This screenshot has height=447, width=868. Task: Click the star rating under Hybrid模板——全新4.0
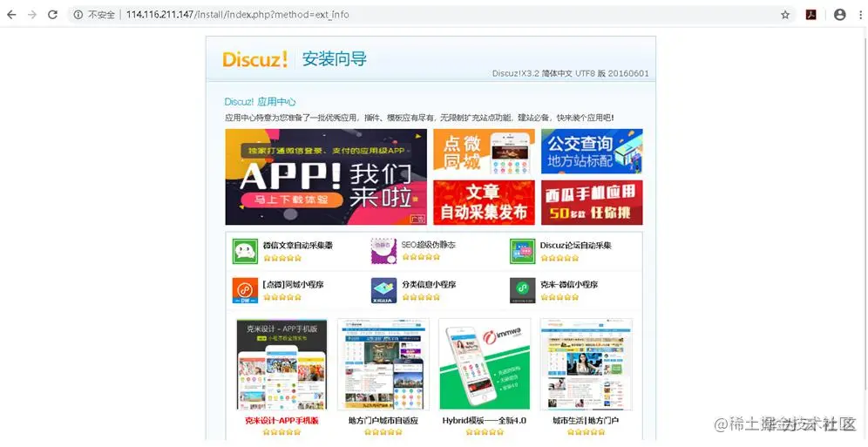click(x=485, y=432)
